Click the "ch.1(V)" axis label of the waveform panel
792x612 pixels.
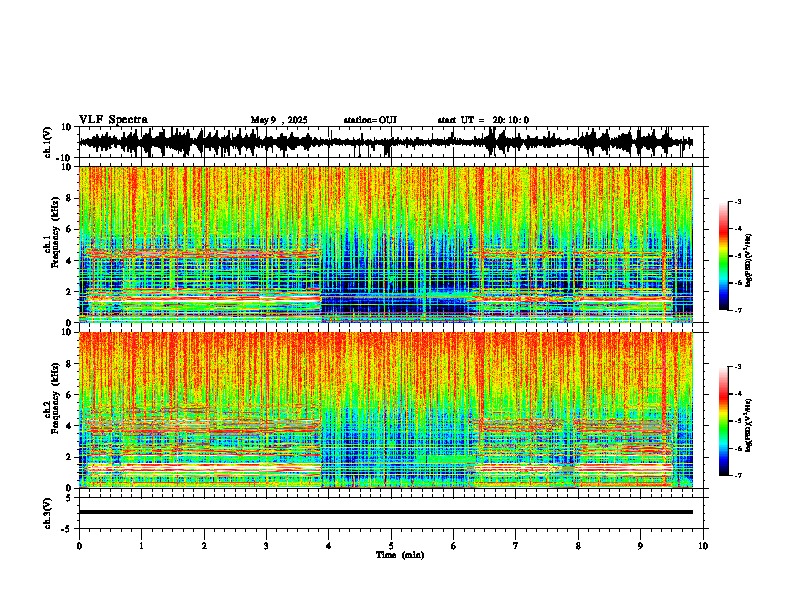click(48, 142)
